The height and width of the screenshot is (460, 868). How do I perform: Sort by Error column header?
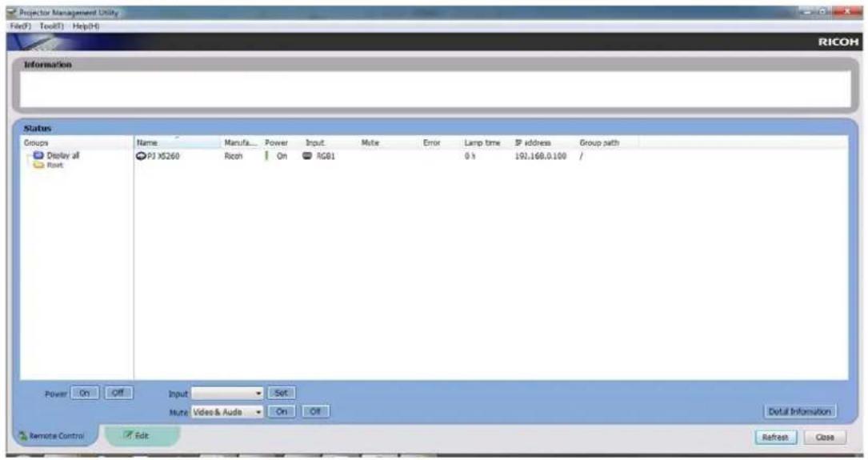coord(441,143)
